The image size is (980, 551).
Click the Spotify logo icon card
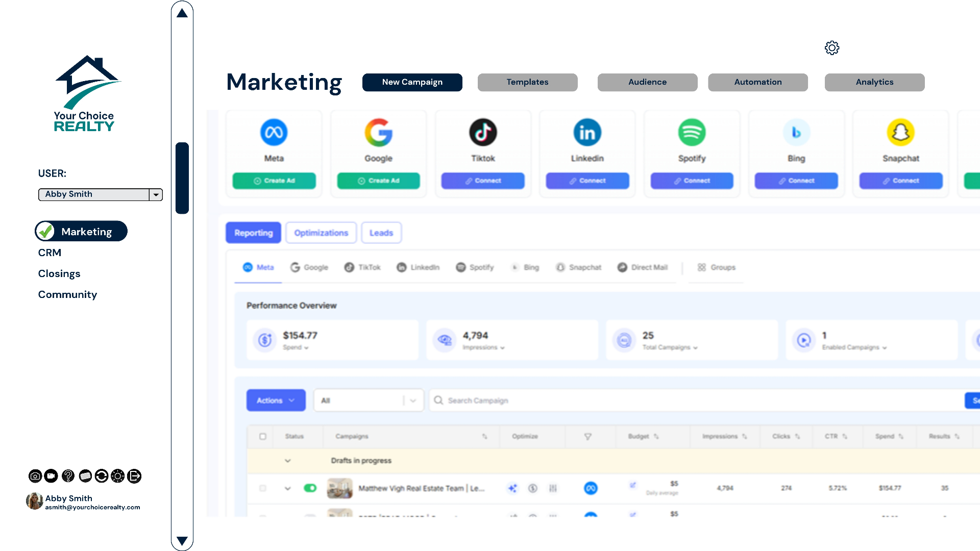click(692, 133)
